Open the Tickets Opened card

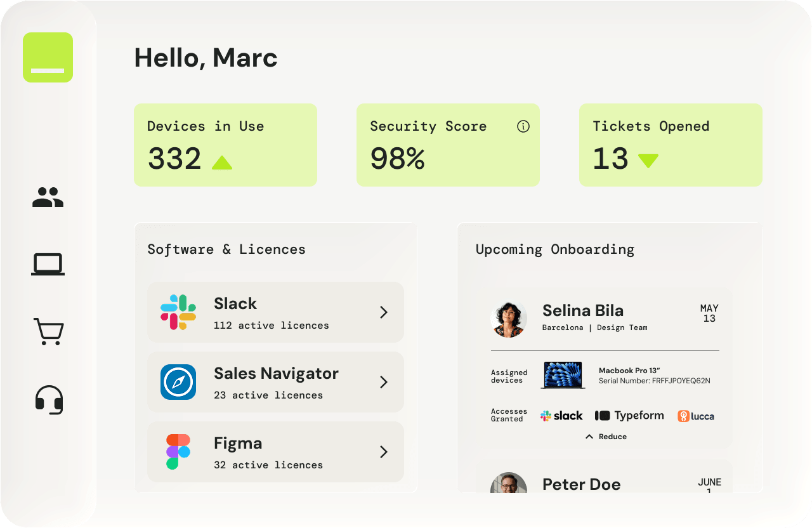[671, 145]
